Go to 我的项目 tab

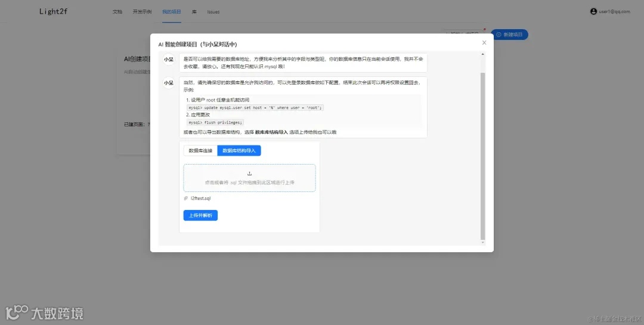click(x=172, y=12)
